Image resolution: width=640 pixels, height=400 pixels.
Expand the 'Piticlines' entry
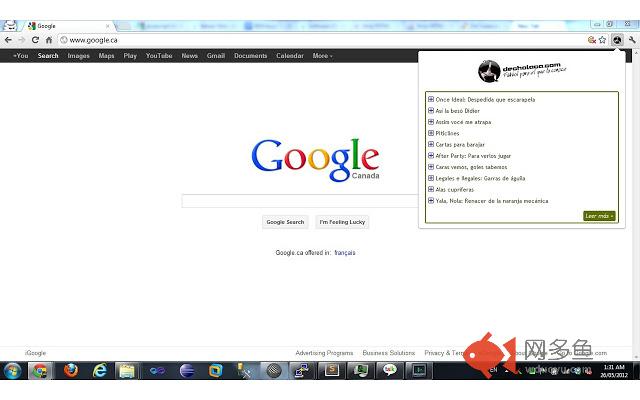(431, 133)
